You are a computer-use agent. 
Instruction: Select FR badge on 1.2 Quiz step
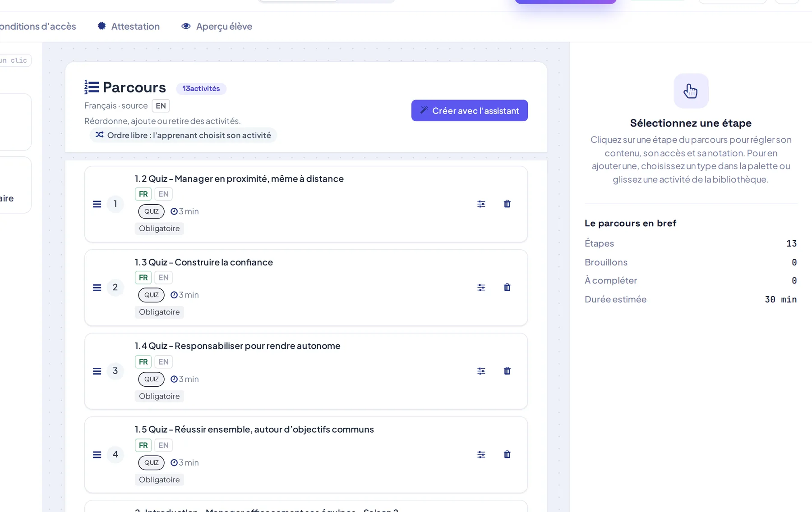pos(143,194)
